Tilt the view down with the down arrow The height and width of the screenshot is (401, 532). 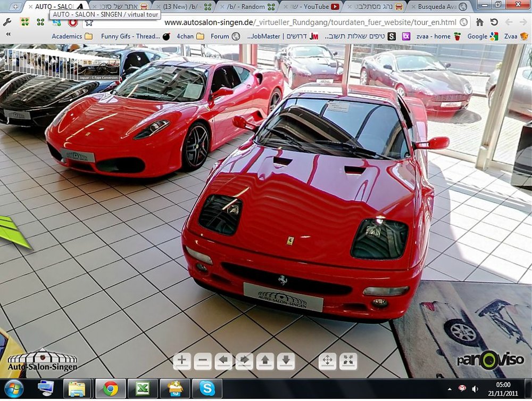tap(286, 361)
